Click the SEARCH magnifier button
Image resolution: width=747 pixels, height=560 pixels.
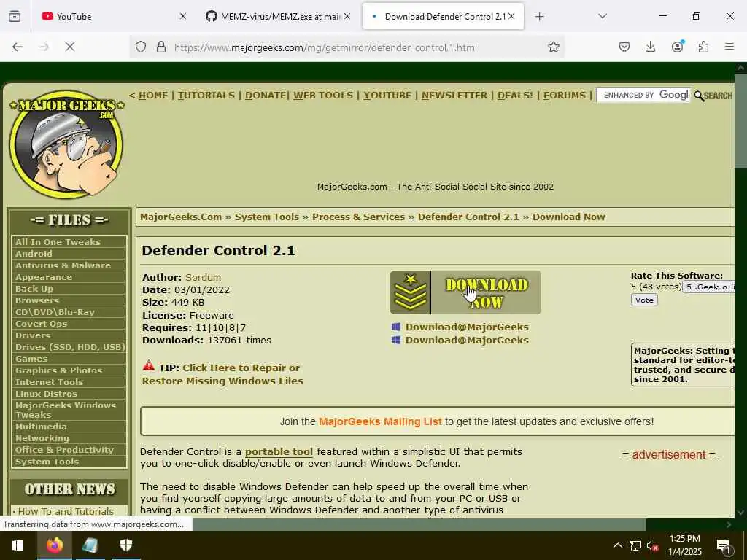pos(713,96)
